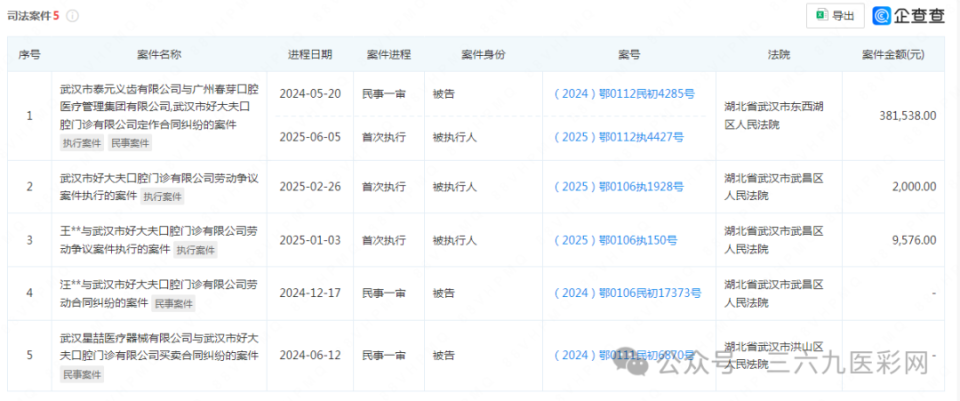Click the 法院 column header

779,54
